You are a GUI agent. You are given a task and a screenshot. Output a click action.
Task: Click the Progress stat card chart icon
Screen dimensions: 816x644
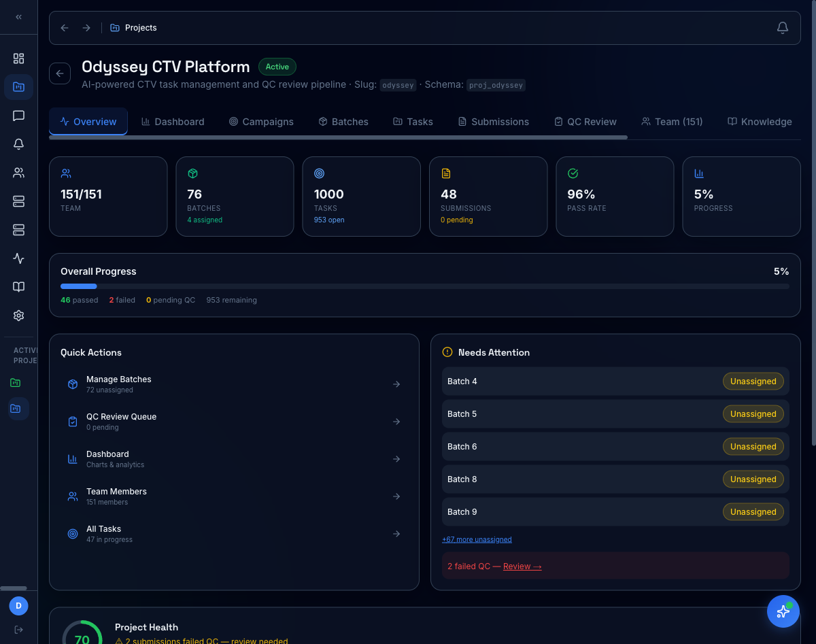coord(699,173)
